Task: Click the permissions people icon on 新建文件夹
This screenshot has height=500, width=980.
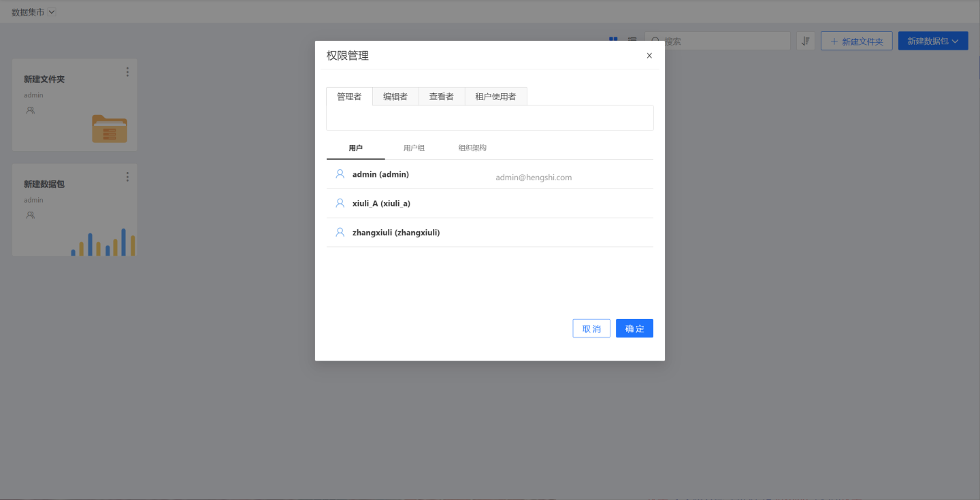Action: 30,110
